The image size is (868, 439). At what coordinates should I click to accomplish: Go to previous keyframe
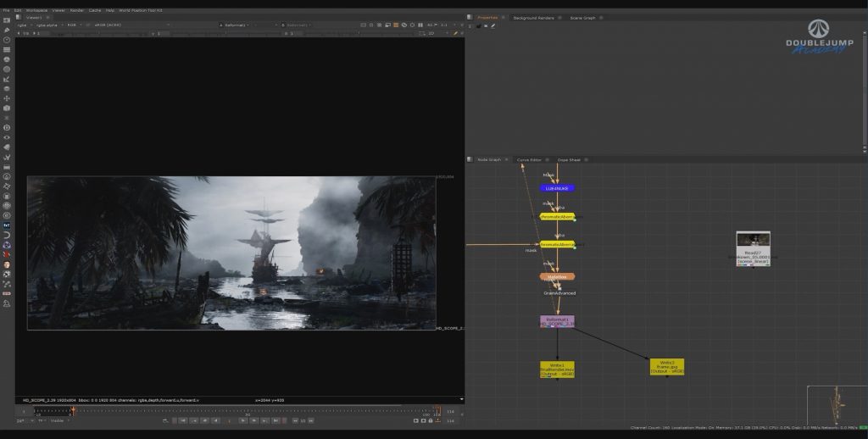click(x=194, y=420)
